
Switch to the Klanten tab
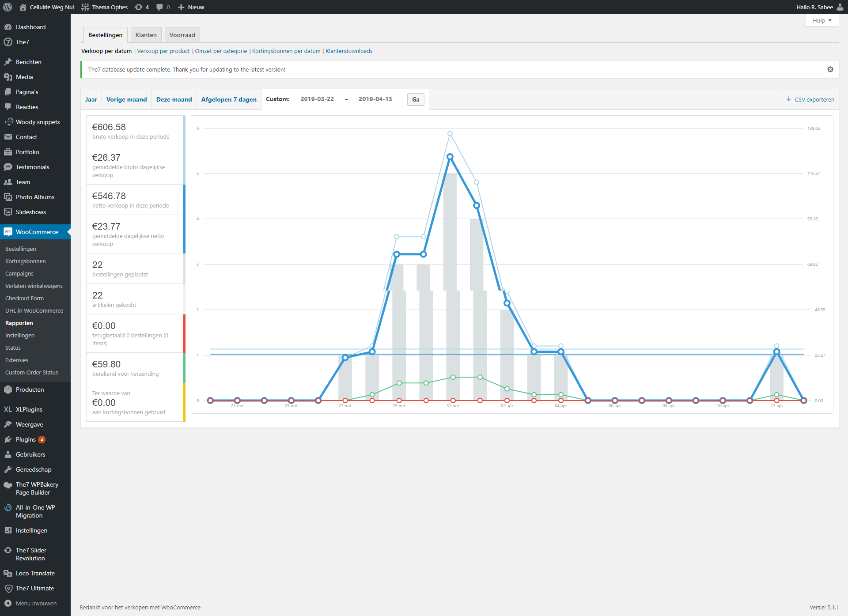(146, 35)
